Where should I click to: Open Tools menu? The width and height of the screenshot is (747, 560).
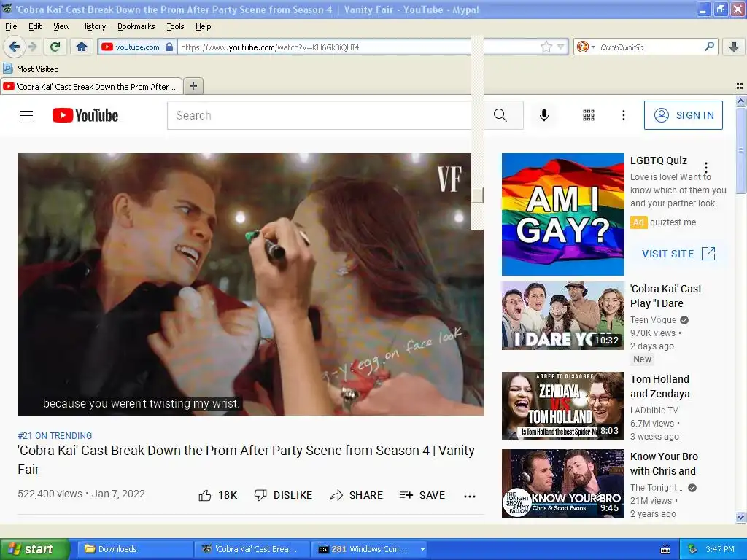tap(175, 26)
